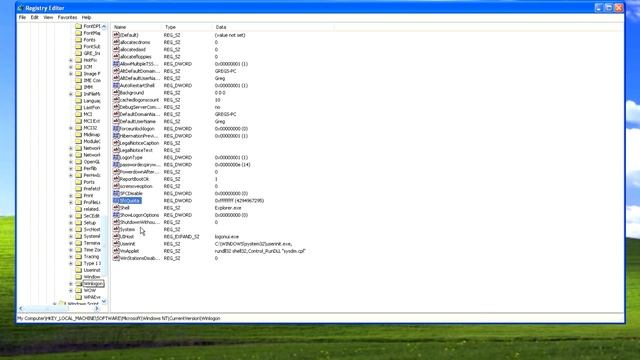640x360 pixels.
Task: Click the DefaultUserName value icon
Action: 116,122
